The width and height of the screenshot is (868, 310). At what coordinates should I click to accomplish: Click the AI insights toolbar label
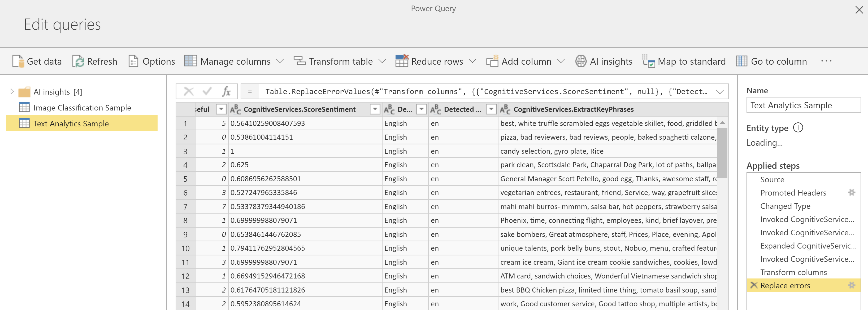(x=611, y=61)
